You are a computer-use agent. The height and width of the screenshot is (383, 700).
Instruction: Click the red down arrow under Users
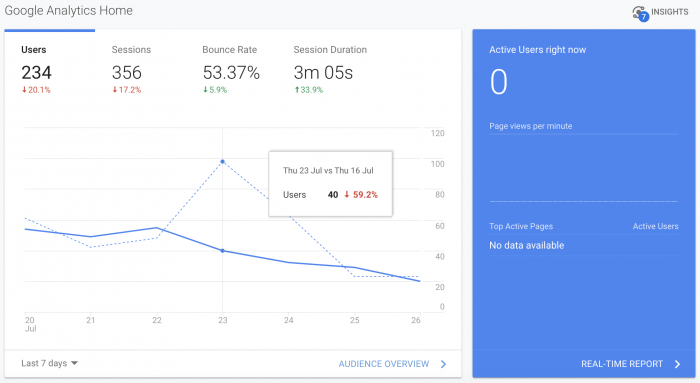[x=24, y=90]
